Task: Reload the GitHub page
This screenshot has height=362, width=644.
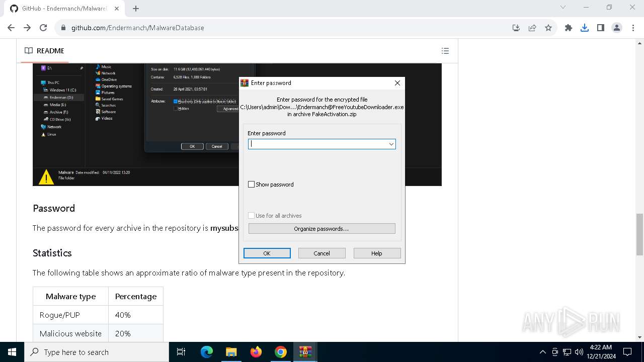Action: pyautogui.click(x=43, y=28)
